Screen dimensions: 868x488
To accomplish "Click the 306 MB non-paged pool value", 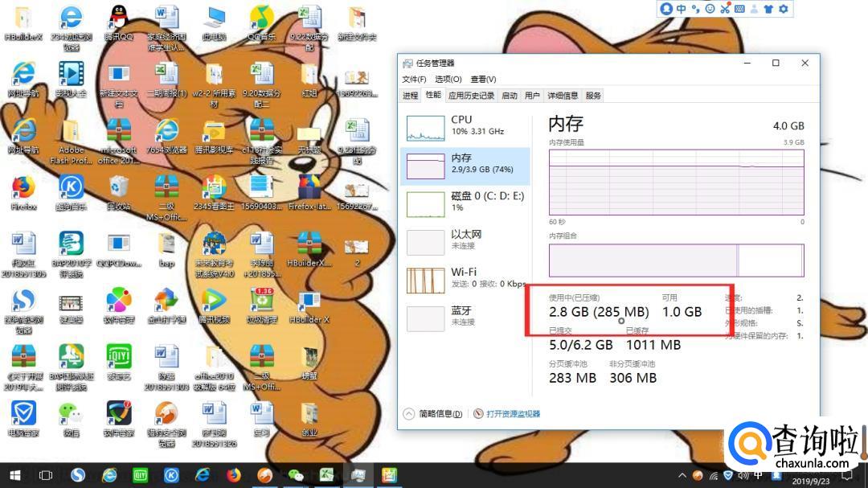I will [x=633, y=379].
